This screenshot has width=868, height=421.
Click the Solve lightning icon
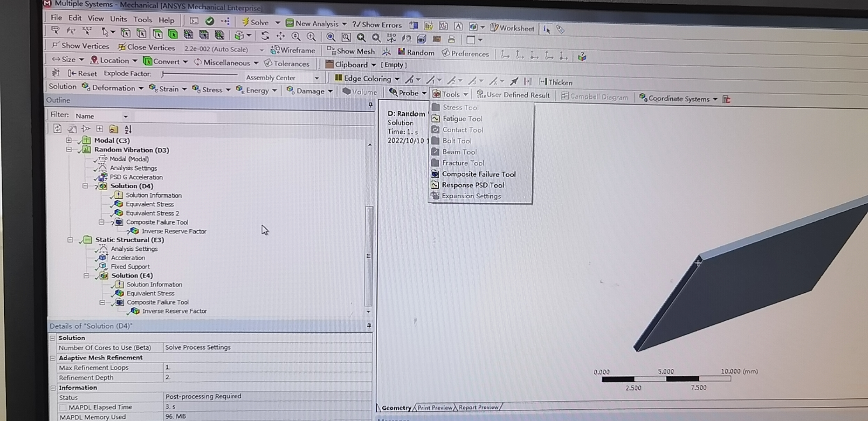(x=246, y=22)
